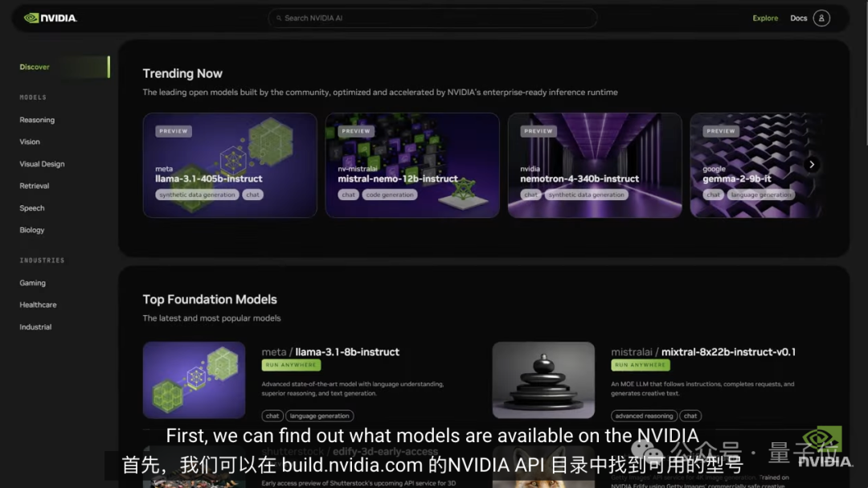Select Industrial industry
Screen dimensions: 868x488
pos(35,327)
